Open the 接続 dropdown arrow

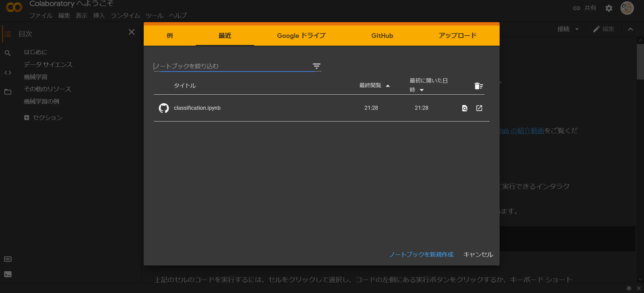(x=577, y=29)
